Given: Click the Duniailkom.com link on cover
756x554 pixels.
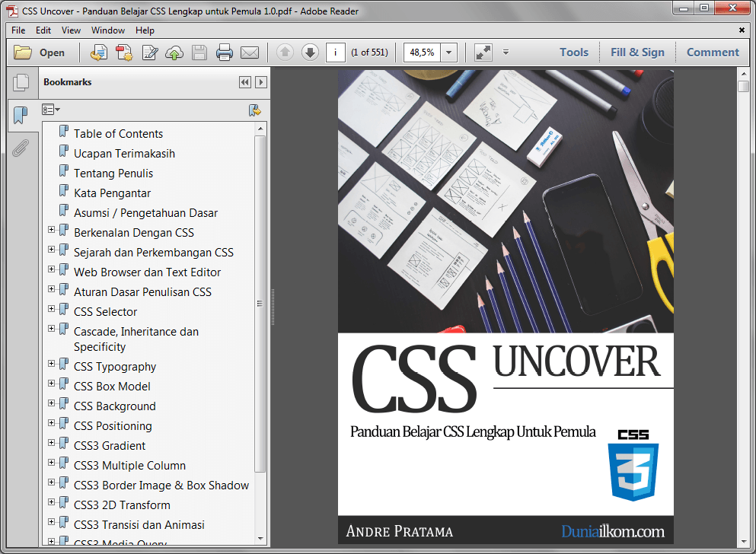Looking at the screenshot, I should click(613, 531).
